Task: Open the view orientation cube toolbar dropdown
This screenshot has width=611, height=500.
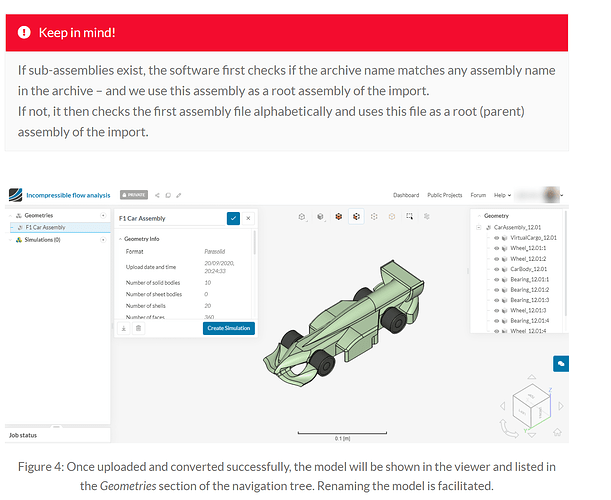Action: click(x=302, y=217)
